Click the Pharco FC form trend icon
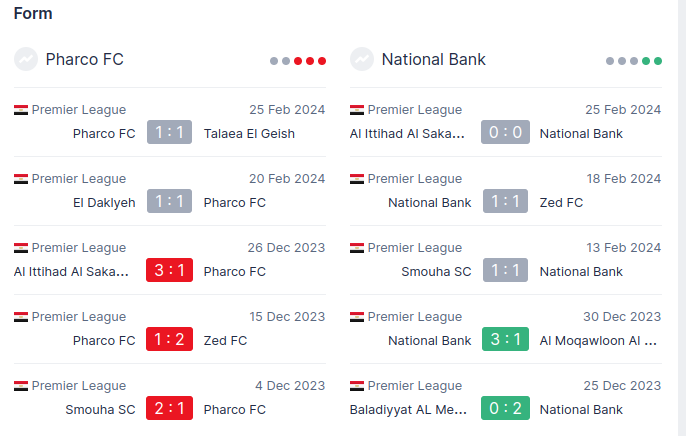This screenshot has width=686, height=436. [x=26, y=60]
